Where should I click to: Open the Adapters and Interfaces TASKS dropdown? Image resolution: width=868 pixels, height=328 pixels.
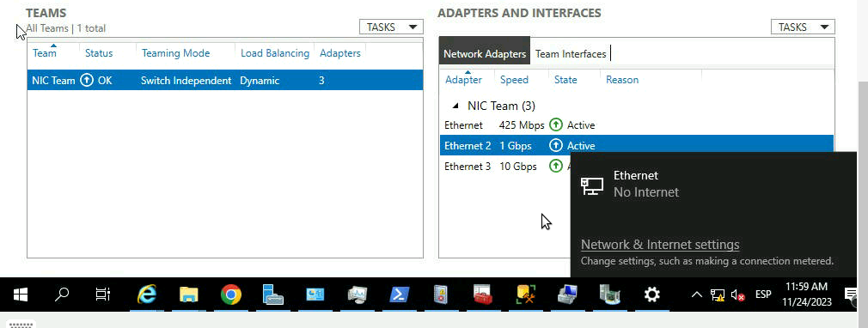point(803,27)
